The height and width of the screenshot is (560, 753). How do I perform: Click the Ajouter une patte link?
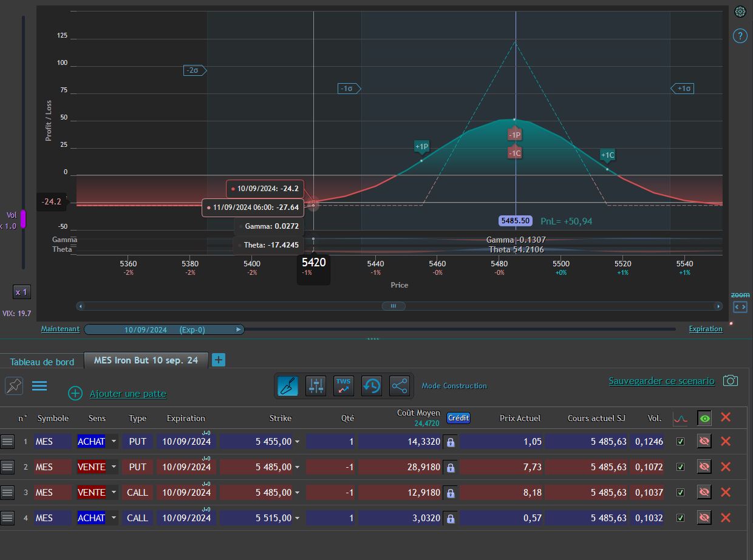click(128, 394)
